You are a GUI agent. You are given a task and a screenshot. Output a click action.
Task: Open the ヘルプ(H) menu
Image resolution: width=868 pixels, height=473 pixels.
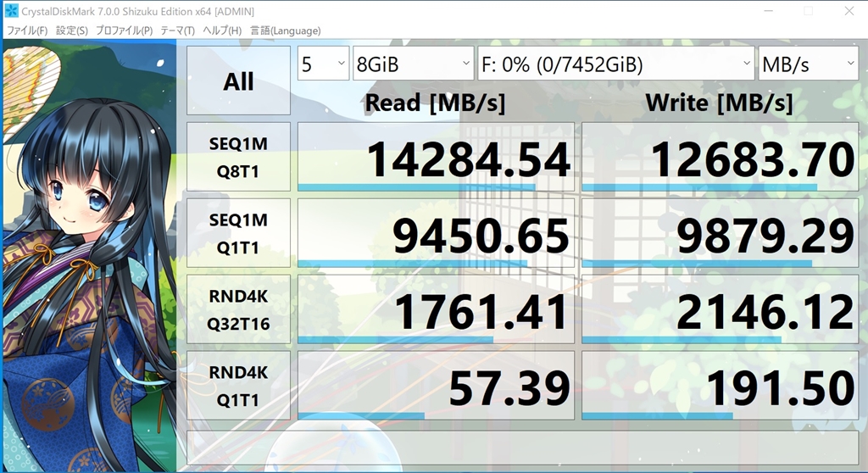222,31
